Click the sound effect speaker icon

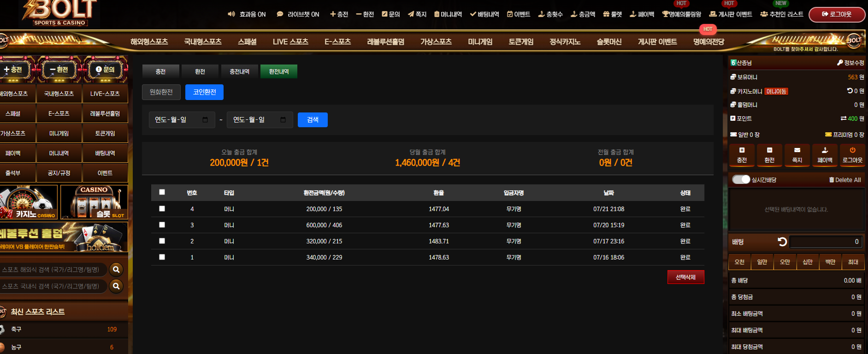point(231,14)
